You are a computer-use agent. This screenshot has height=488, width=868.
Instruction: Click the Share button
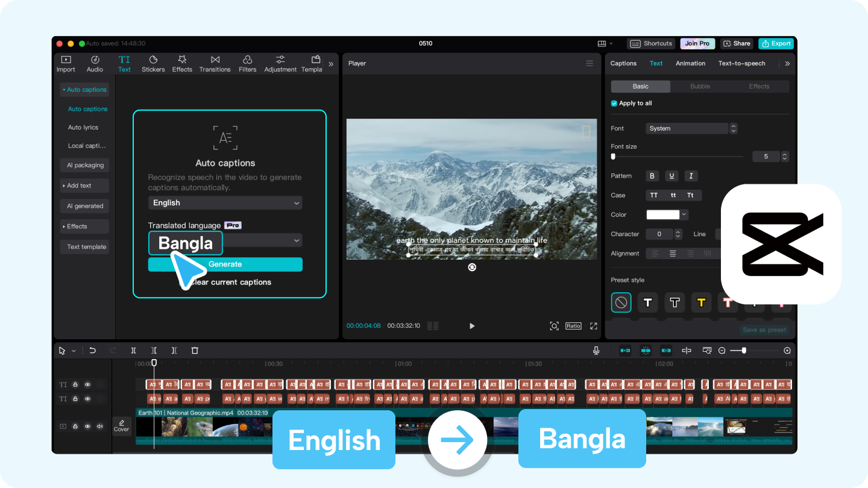737,43
